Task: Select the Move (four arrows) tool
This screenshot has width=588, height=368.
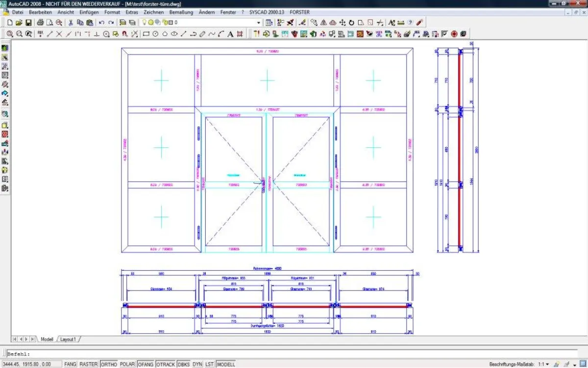Action: click(x=343, y=23)
